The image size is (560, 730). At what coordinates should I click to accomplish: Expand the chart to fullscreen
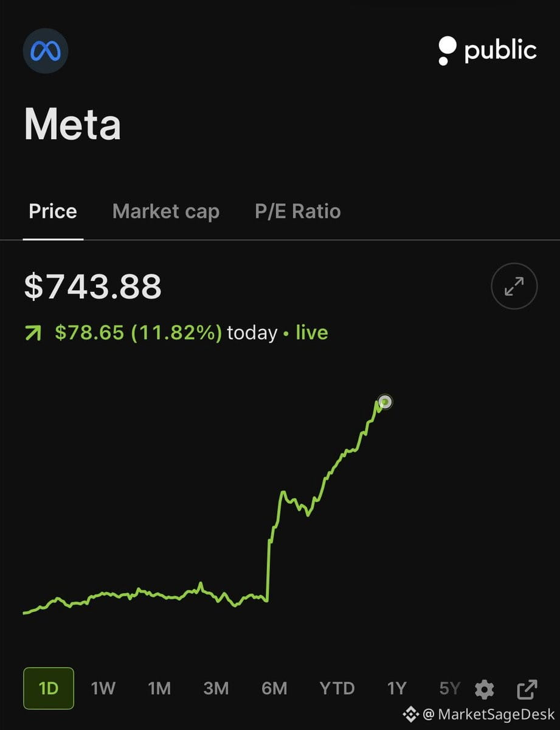[514, 286]
